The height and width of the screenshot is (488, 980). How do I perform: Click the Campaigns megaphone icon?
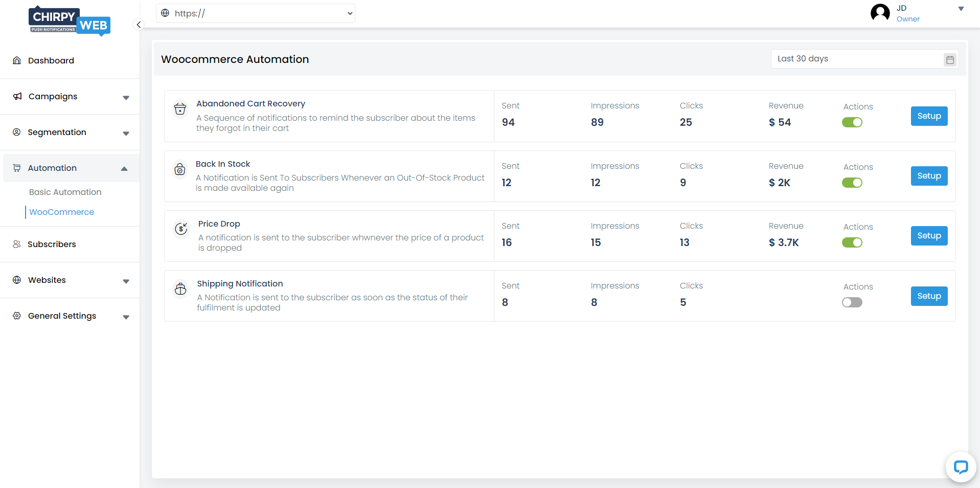pyautogui.click(x=17, y=96)
